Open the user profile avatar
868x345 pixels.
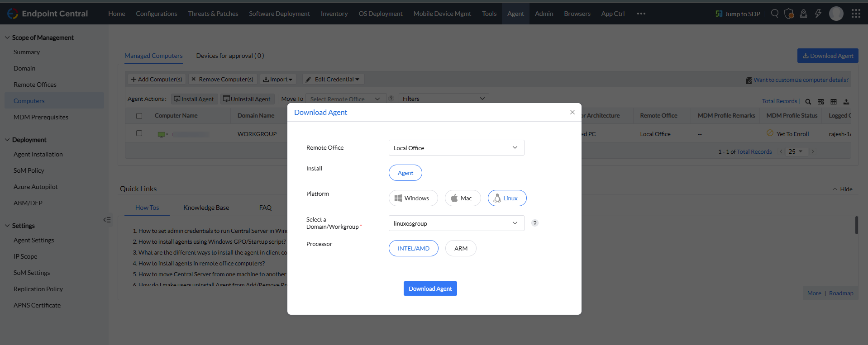[836, 14]
